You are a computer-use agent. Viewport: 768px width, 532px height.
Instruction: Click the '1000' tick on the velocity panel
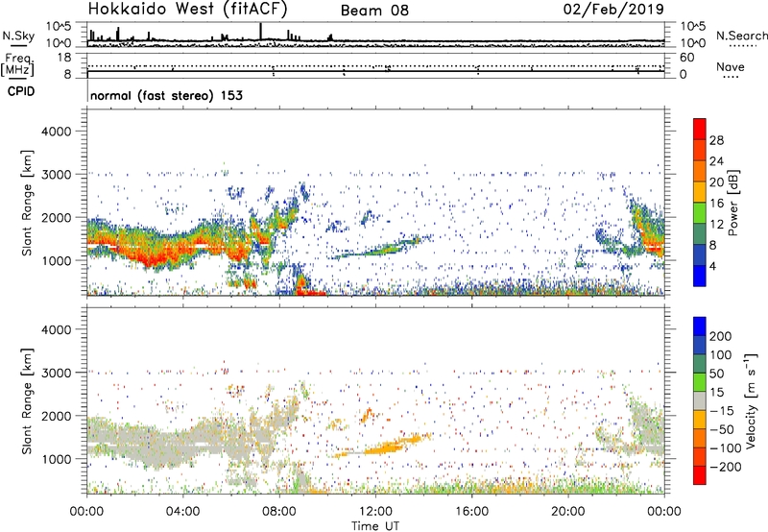click(57, 459)
